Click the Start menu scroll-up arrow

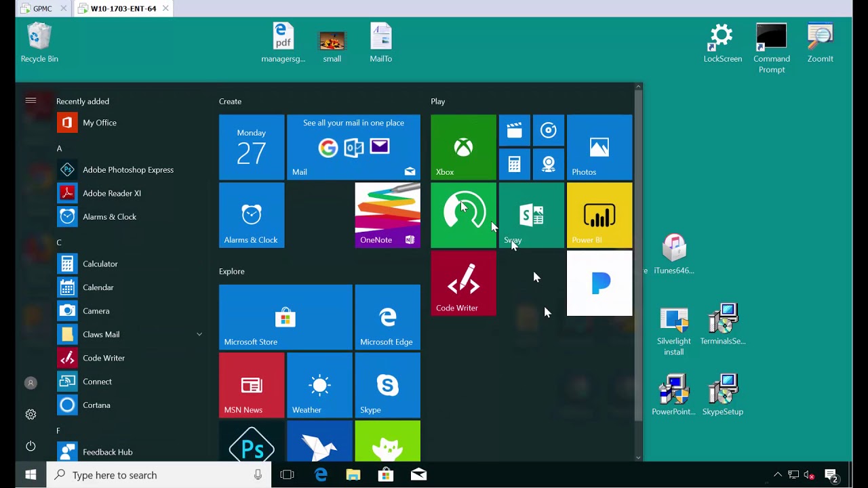click(x=638, y=87)
